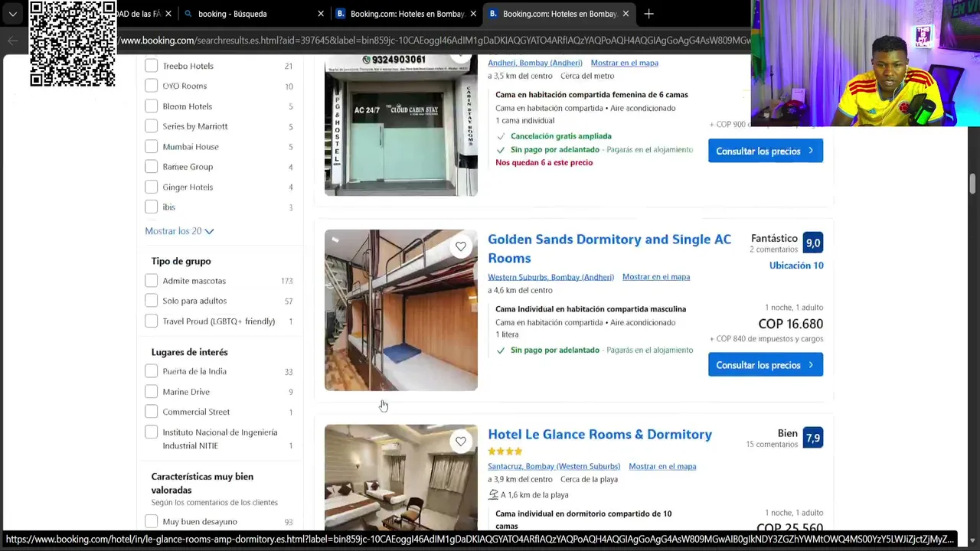Click the page vertical scrollbar thumb
The image size is (980, 551).
972,184
